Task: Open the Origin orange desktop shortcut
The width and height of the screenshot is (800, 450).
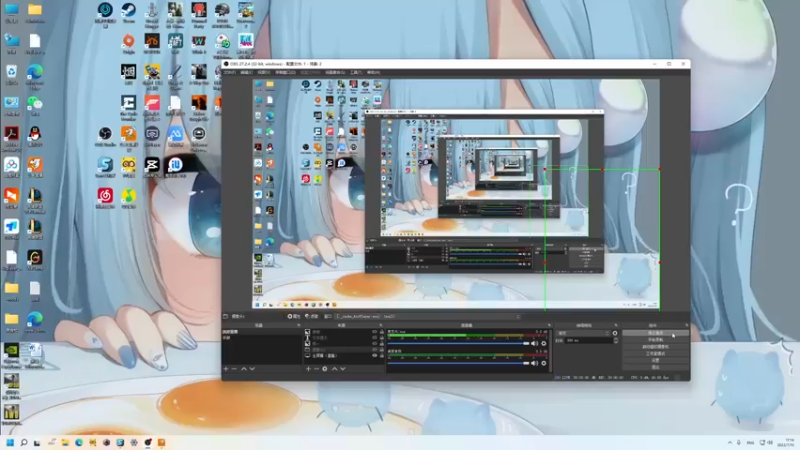Action: point(129,44)
